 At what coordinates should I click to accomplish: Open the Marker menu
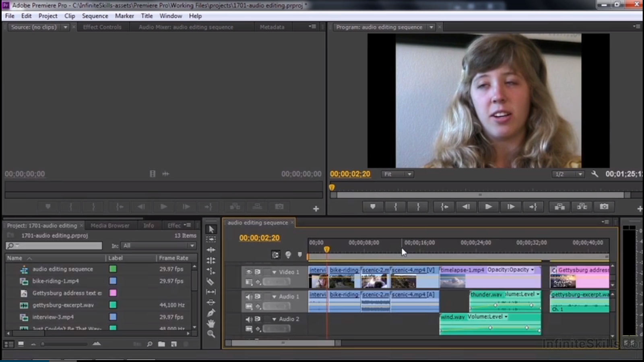124,16
